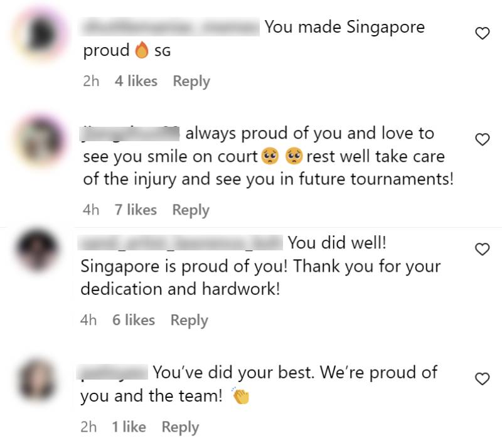Show who gave 6 likes
502x448 pixels.
click(x=134, y=320)
